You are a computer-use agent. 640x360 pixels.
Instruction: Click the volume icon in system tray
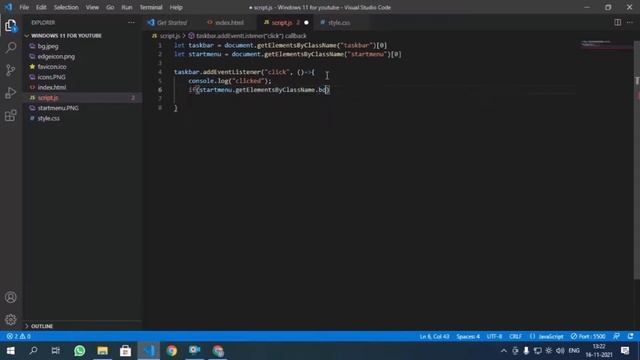(560, 351)
